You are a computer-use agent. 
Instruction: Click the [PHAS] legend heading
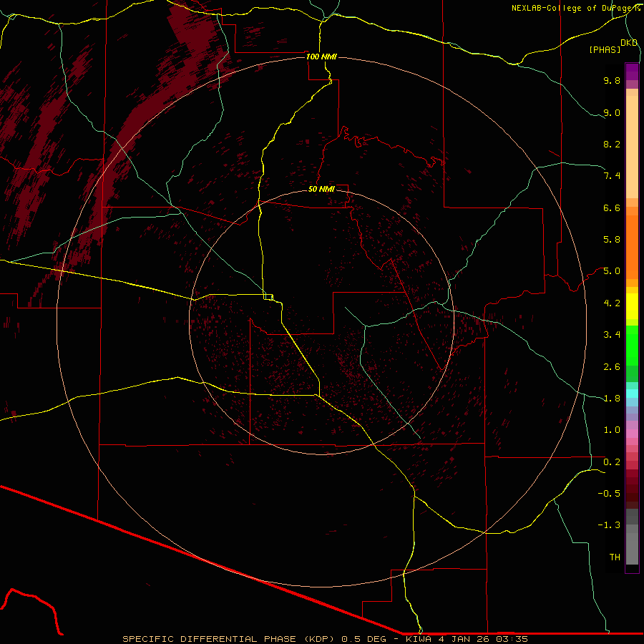(x=605, y=49)
